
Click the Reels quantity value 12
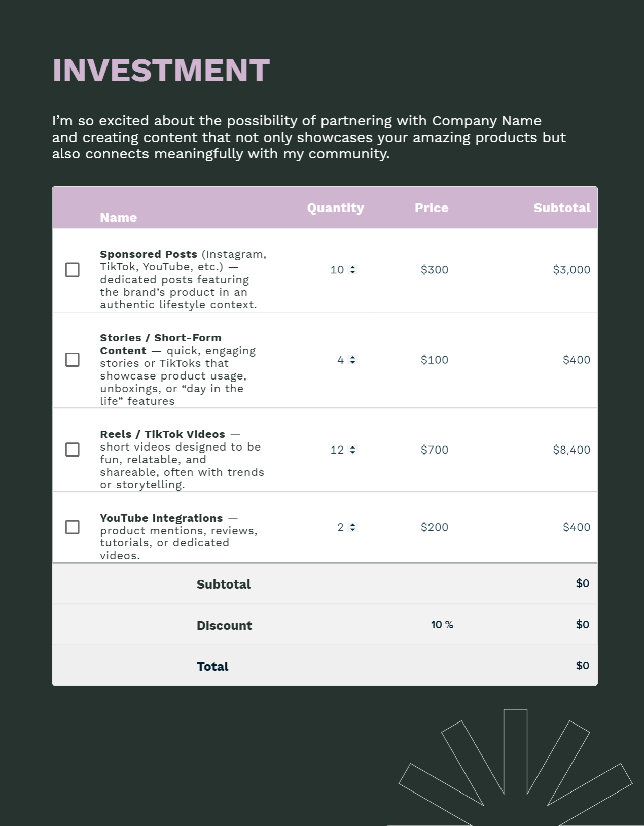coord(337,450)
